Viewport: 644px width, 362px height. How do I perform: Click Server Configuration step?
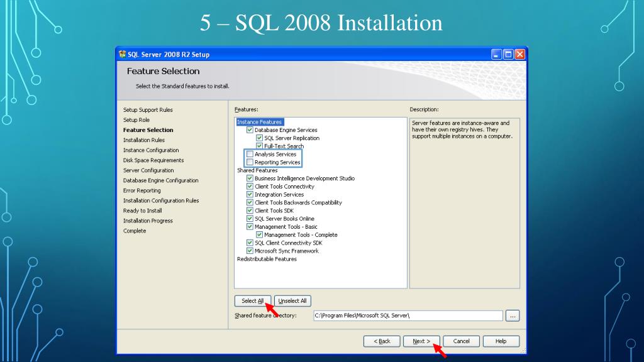pyautogui.click(x=148, y=170)
